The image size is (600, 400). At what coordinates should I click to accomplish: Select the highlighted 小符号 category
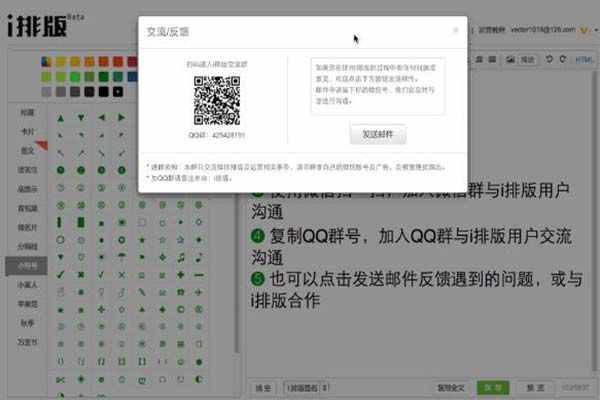pyautogui.click(x=26, y=266)
